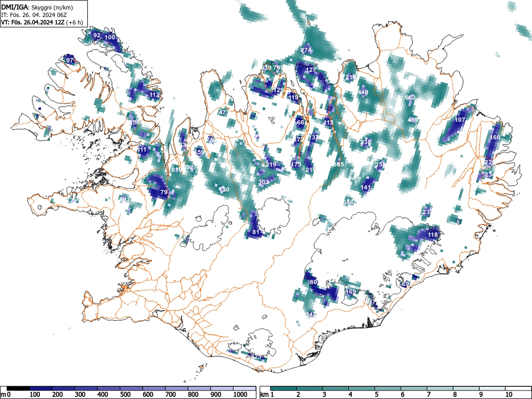Click the '720' label on the teal area

224,189
